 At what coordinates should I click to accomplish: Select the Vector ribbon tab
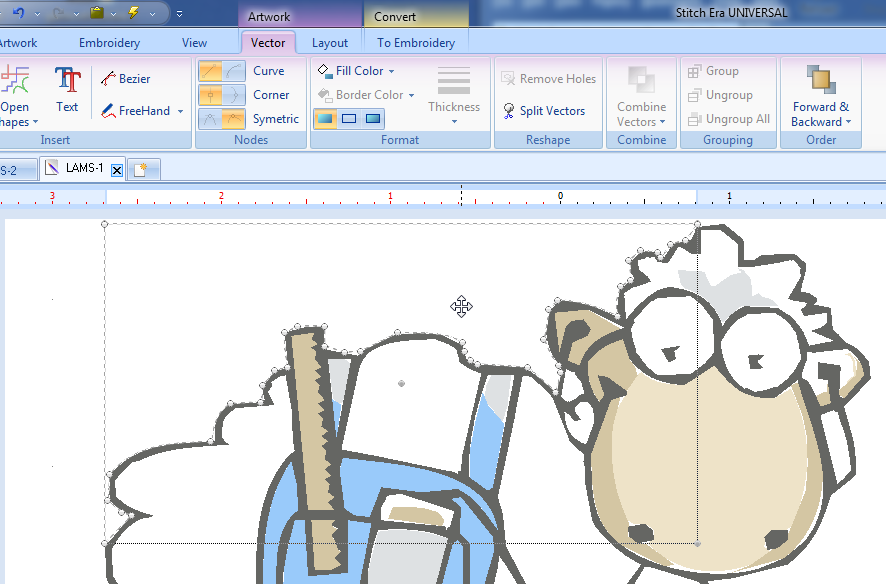(x=268, y=43)
